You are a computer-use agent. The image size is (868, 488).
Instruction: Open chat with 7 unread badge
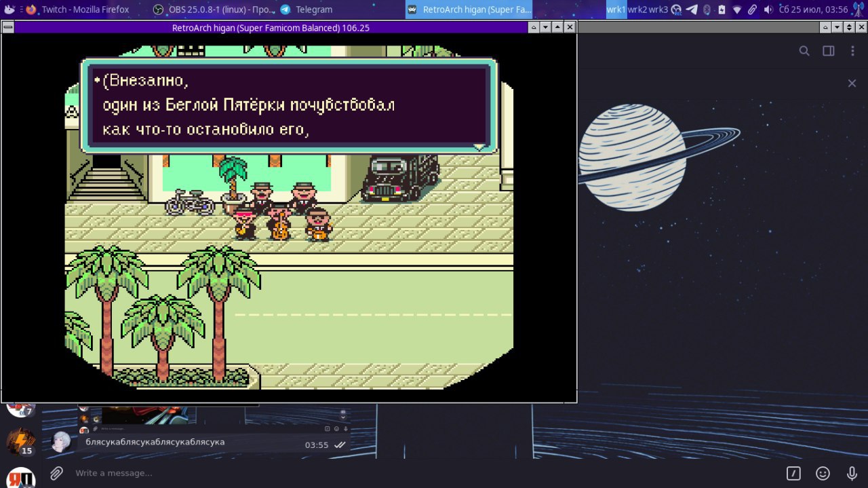(20, 409)
